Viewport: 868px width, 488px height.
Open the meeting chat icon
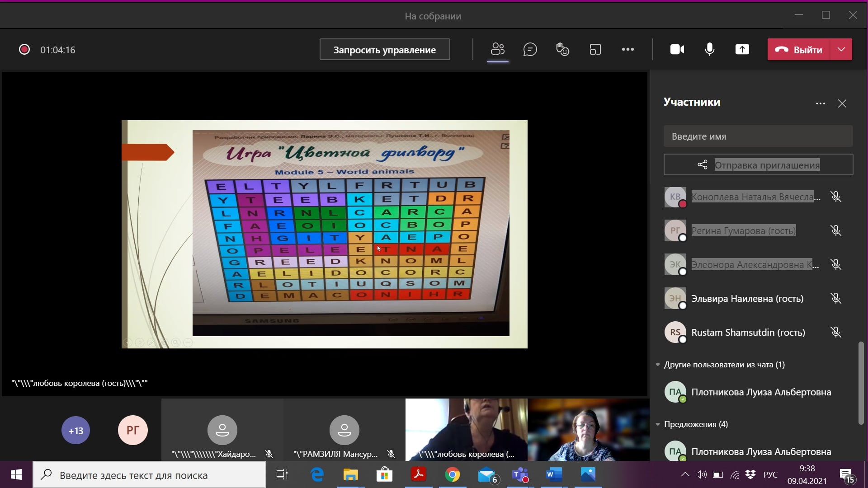(530, 49)
